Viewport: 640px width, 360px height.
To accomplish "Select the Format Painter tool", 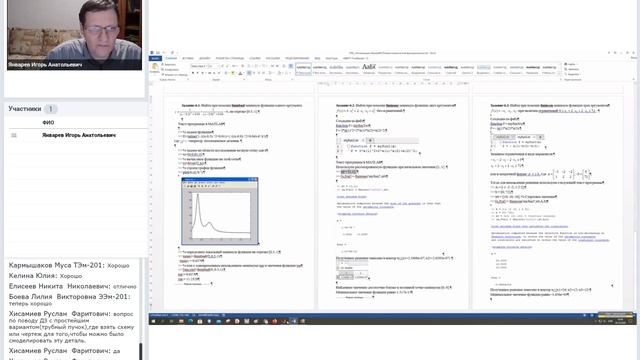I will (175, 74).
